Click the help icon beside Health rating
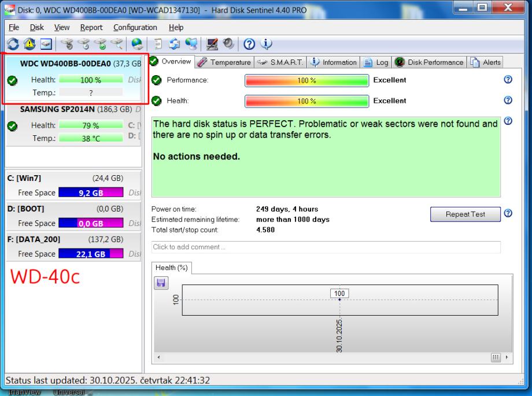Viewport: 532px width, 396px height. point(508,100)
